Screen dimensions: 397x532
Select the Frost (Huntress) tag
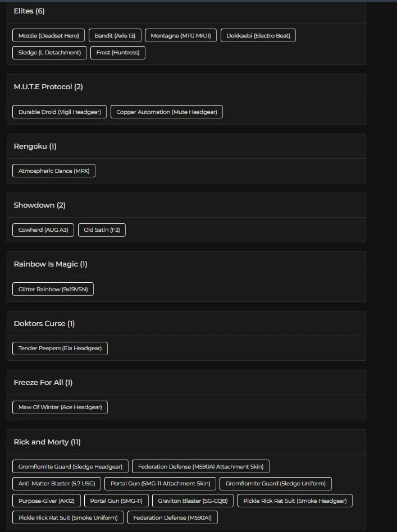click(x=118, y=53)
